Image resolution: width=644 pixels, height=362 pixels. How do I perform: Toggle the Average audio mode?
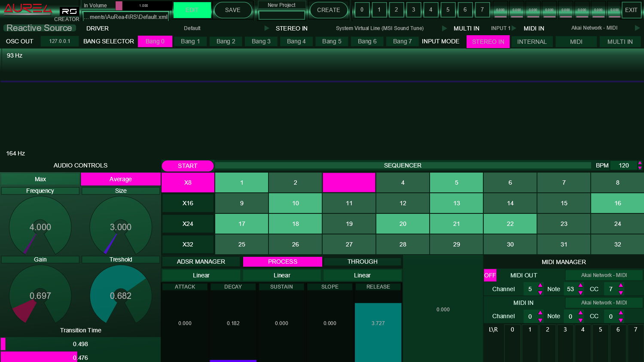120,179
